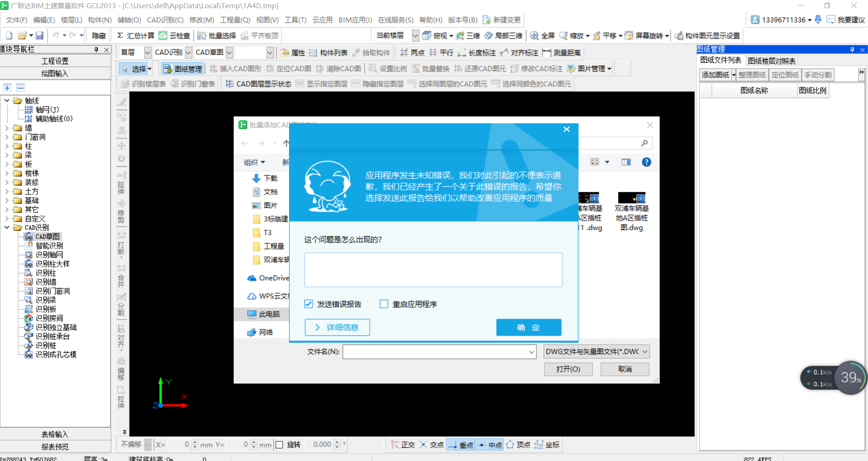Click 打开(O) in file dialog
Image resolution: width=868 pixels, height=461 pixels.
coord(568,369)
